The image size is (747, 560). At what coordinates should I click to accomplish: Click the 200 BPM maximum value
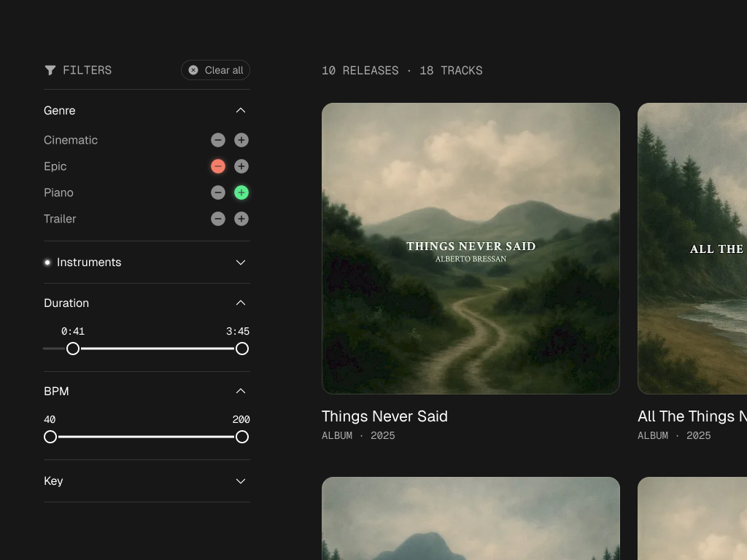241,419
